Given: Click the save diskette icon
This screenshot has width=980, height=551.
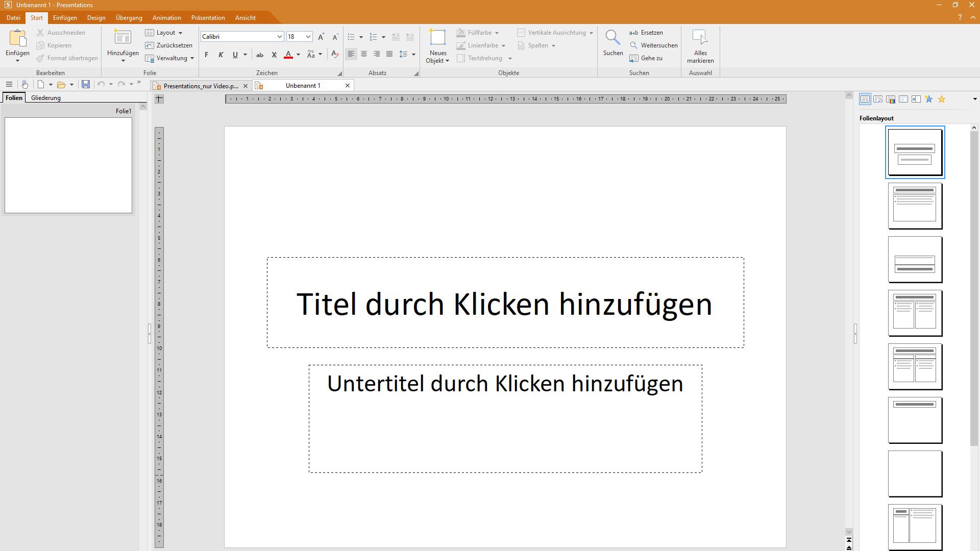Looking at the screenshot, I should 86,84.
